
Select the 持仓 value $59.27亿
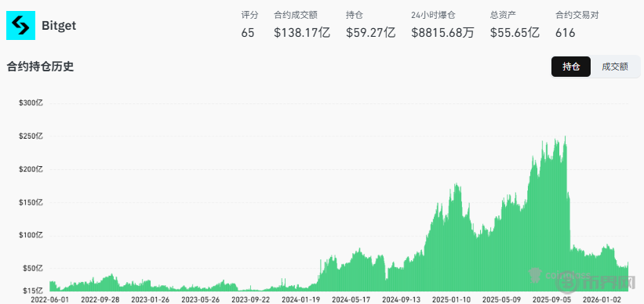pyautogui.click(x=370, y=33)
